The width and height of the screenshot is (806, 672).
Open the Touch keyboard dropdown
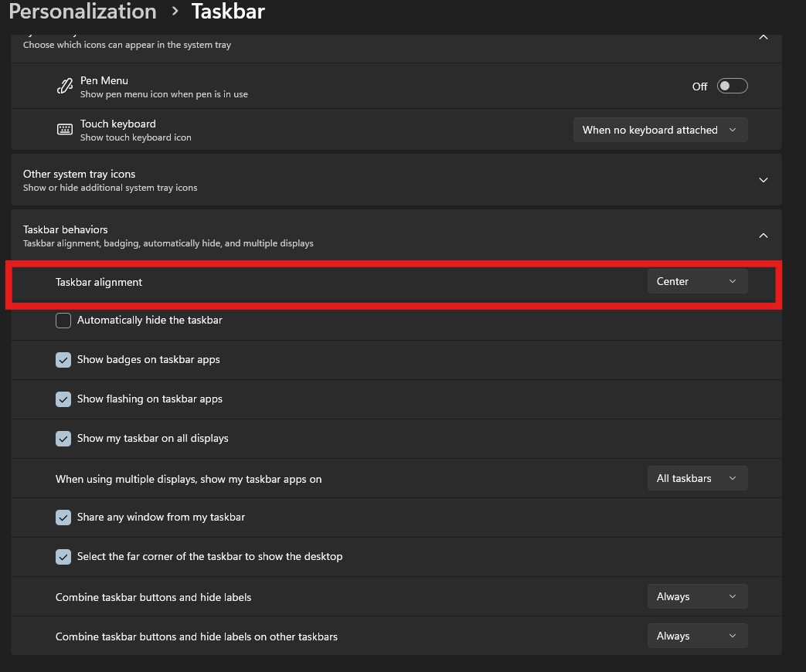pos(660,130)
